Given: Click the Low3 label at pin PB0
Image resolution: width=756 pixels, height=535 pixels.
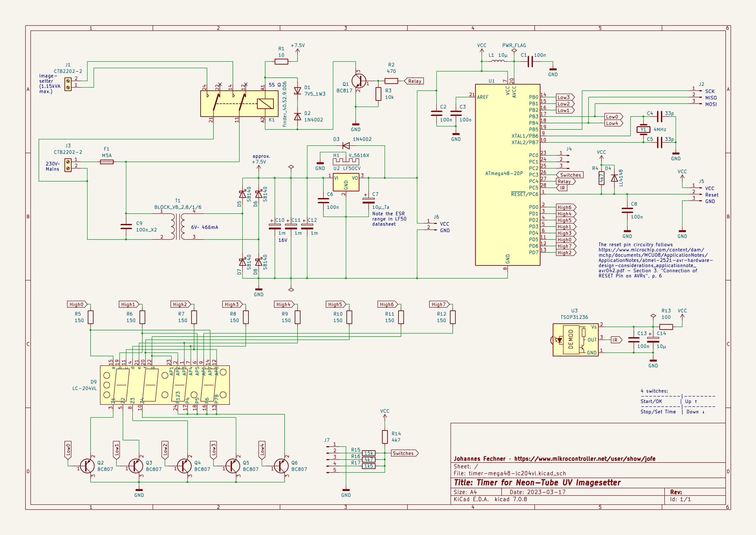Looking at the screenshot, I should (565, 97).
